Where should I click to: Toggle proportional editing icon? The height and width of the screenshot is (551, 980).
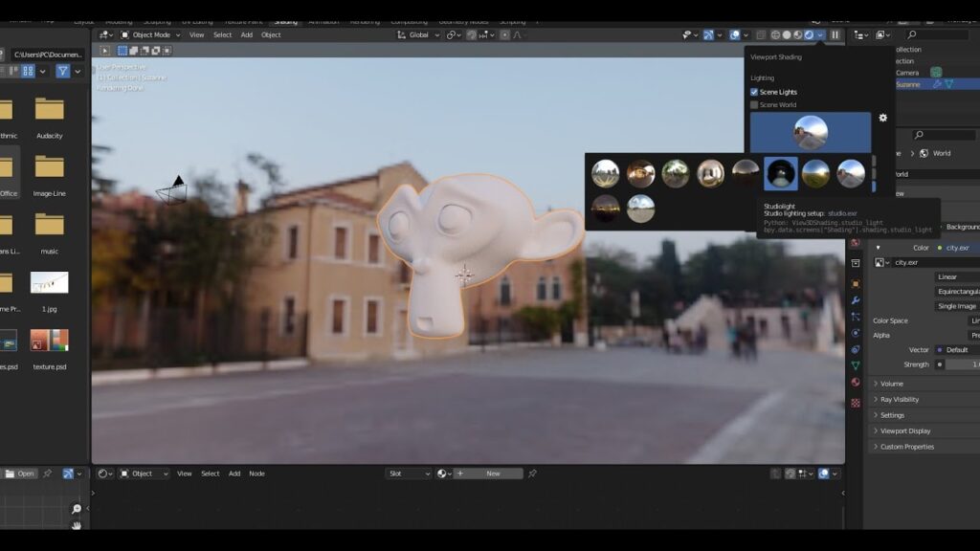coord(504,35)
